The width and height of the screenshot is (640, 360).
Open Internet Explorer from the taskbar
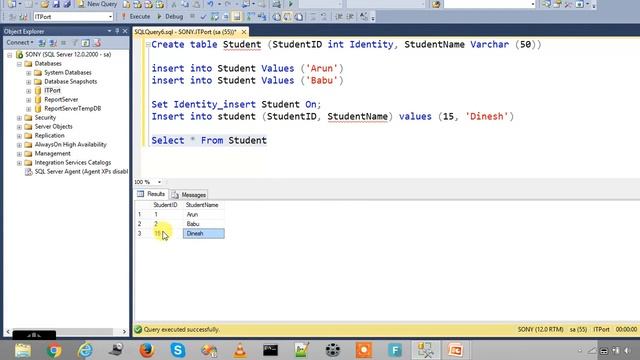[x=85, y=350]
